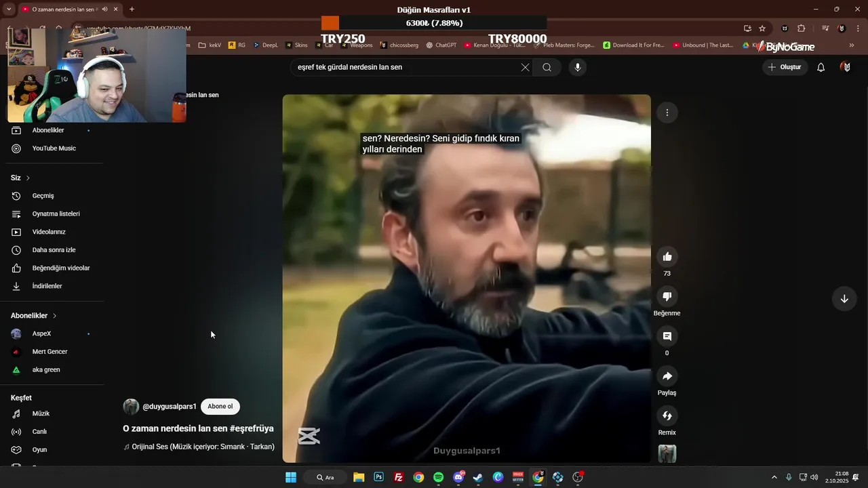Like the Short with thumbs up
Viewport: 868px width, 488px height.
tap(667, 257)
